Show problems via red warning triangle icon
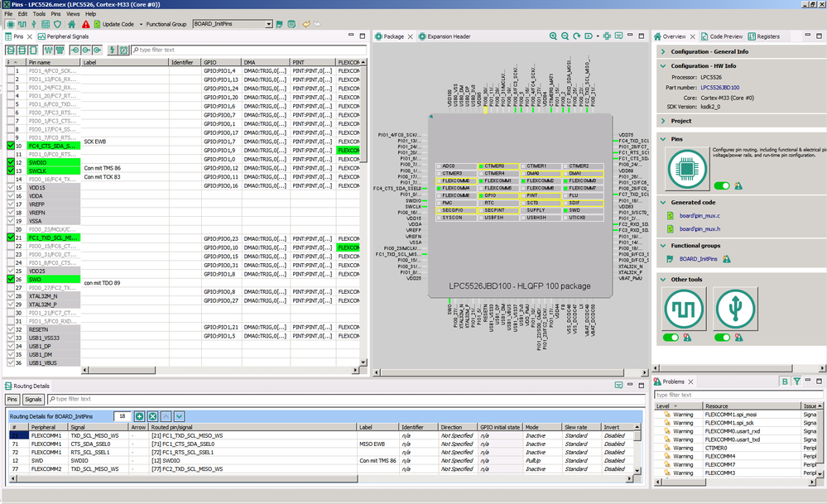The image size is (827, 504). [x=85, y=24]
